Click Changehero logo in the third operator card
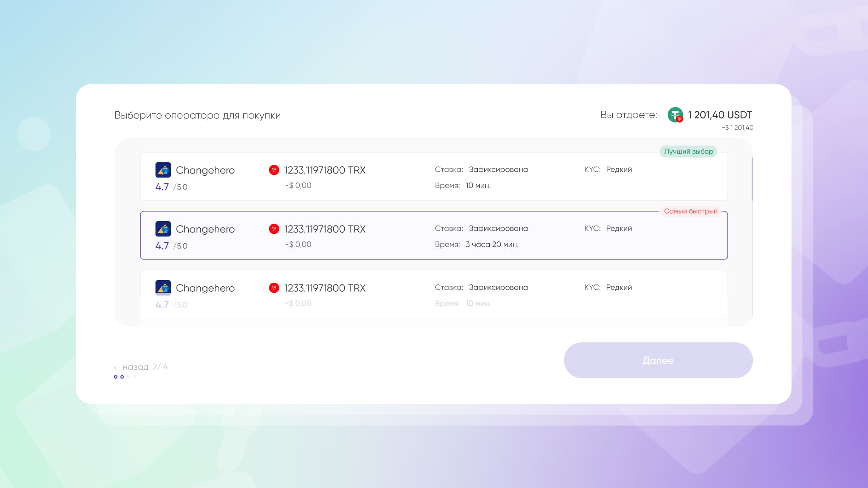868x488 pixels. [163, 288]
